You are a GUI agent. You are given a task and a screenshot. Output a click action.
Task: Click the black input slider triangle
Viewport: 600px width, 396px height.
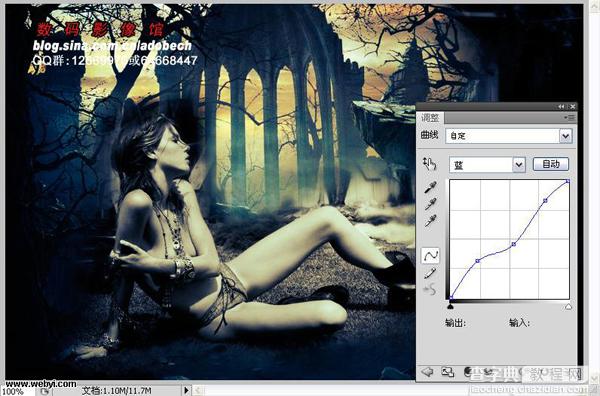(x=451, y=306)
